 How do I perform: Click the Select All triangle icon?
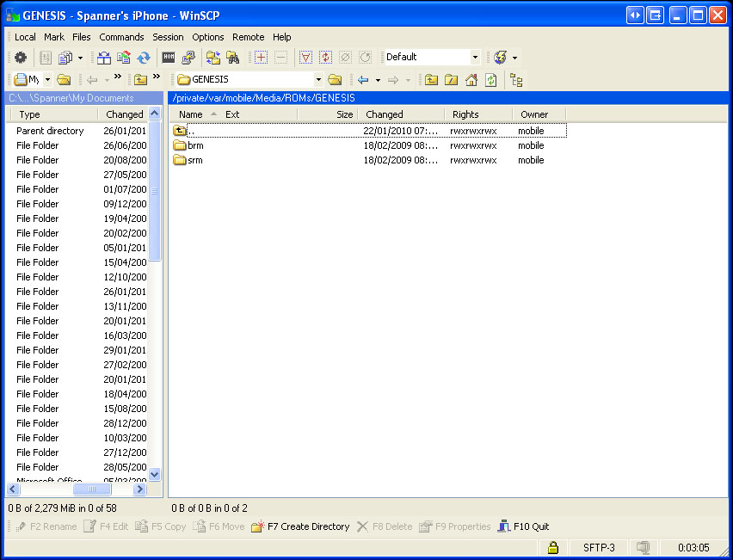305,58
